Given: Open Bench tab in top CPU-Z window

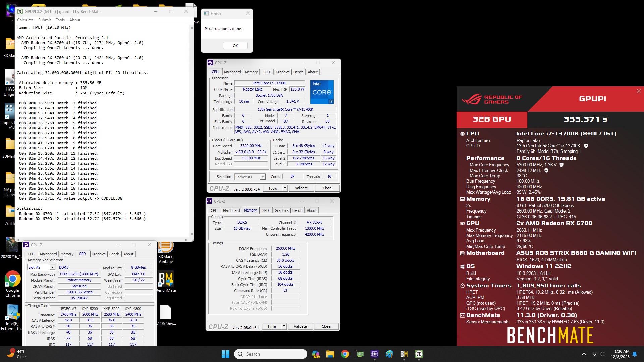Looking at the screenshot, I should [x=298, y=72].
